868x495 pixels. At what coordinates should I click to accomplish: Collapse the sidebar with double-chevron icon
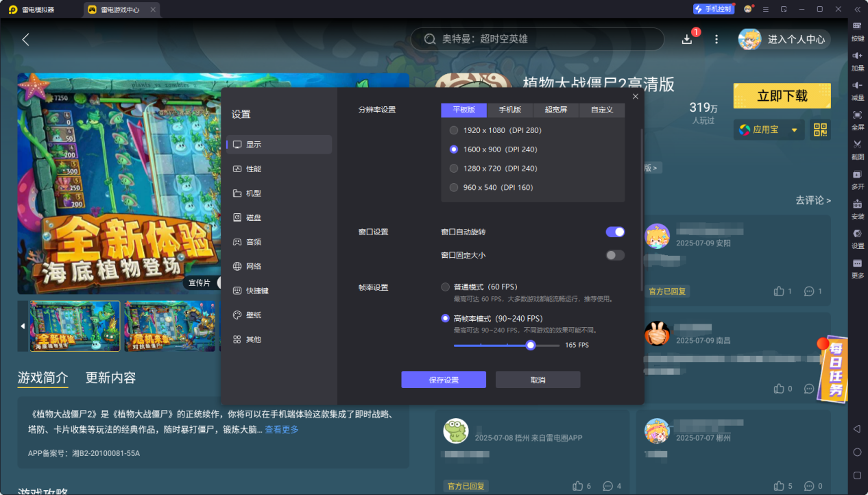coord(857,9)
